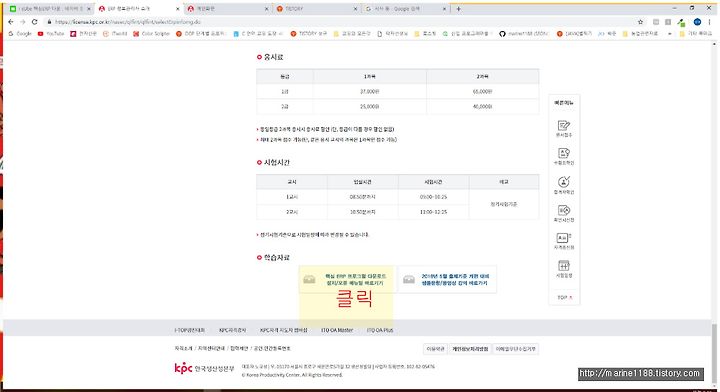Select the 65,000원 fee cell
Viewport: 720px width, 392px height.
pyautogui.click(x=482, y=91)
